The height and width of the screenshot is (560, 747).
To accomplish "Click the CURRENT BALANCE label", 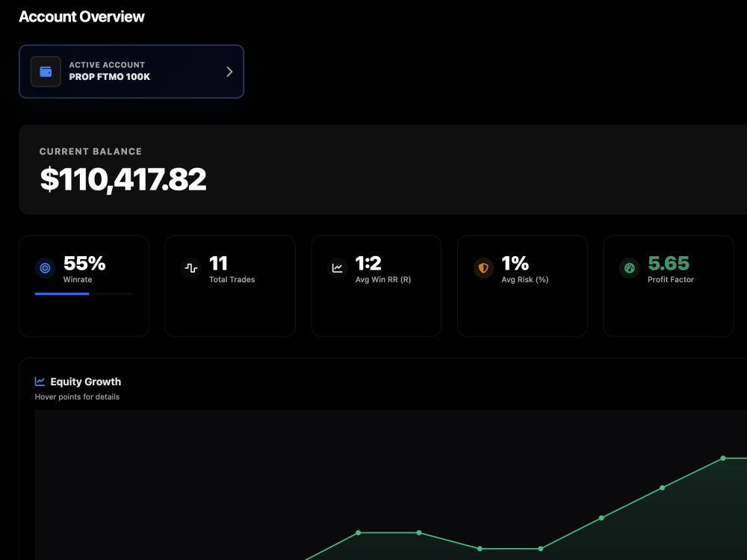I will pos(90,152).
